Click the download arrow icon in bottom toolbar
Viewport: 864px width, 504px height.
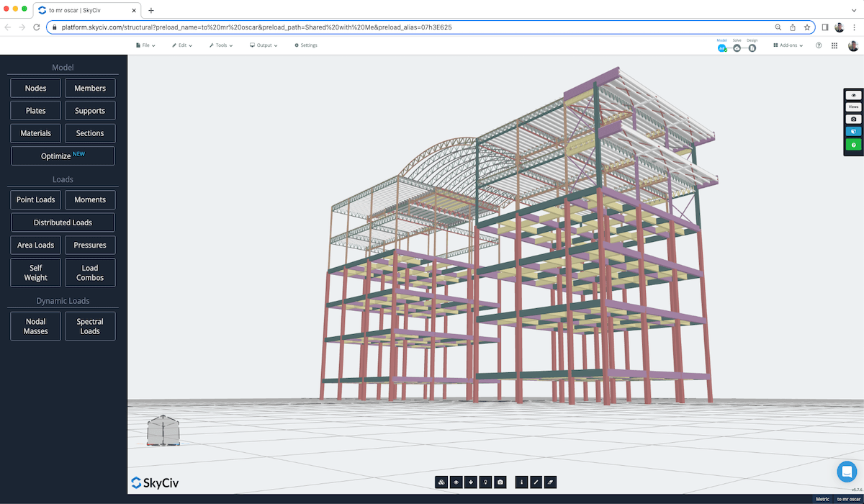point(470,482)
